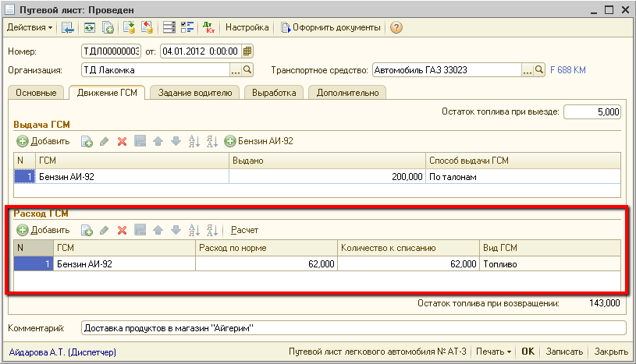
Task: Sort descending in the Расход ГСМ toolbar
Action: (x=211, y=230)
